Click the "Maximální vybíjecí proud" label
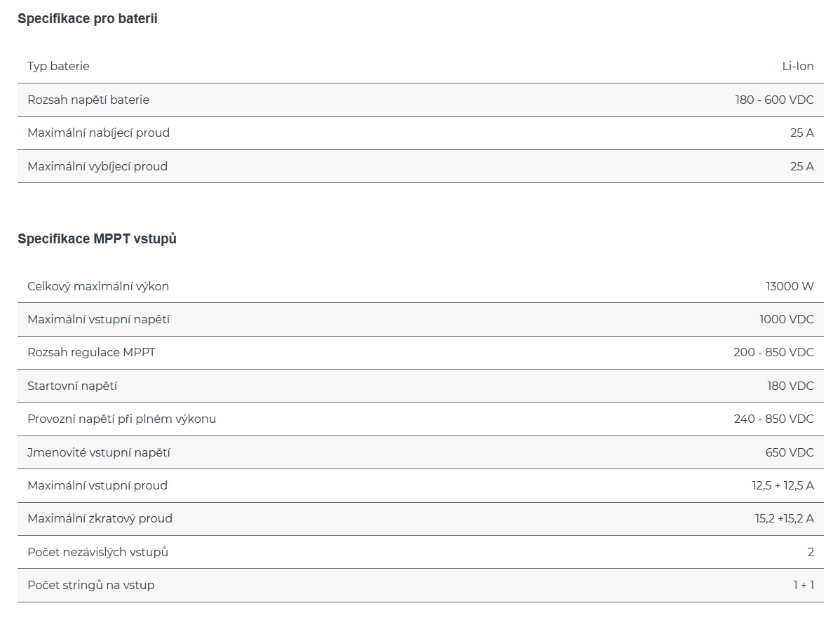 pyautogui.click(x=97, y=166)
